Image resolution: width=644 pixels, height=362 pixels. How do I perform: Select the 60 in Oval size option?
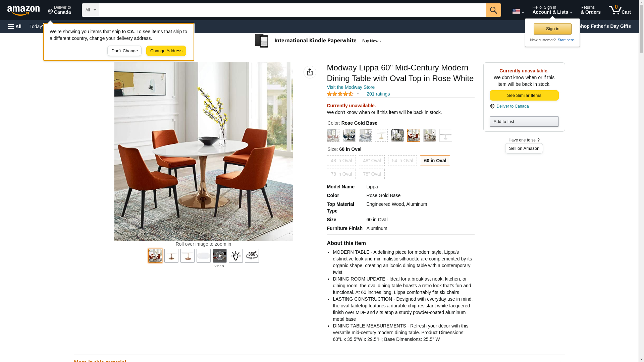click(x=435, y=161)
